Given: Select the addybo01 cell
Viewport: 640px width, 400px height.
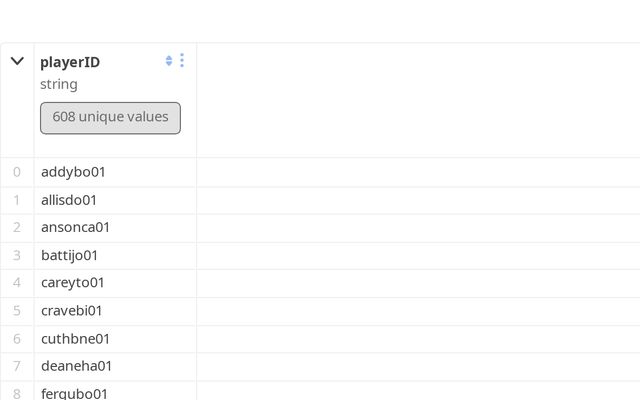Looking at the screenshot, I should (x=73, y=172).
